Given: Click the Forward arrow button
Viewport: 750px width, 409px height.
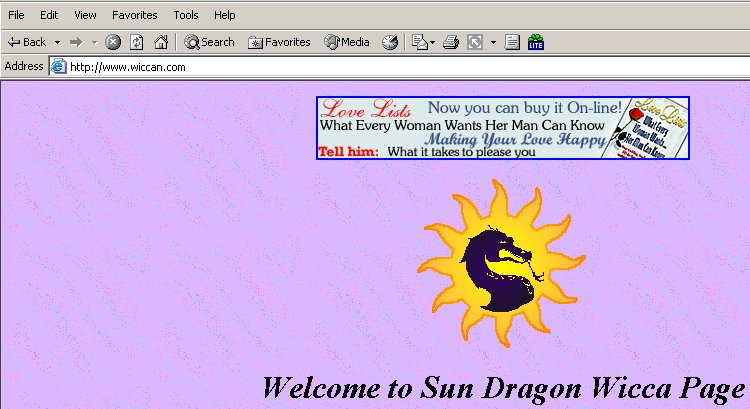Looking at the screenshot, I should pyautogui.click(x=77, y=43).
